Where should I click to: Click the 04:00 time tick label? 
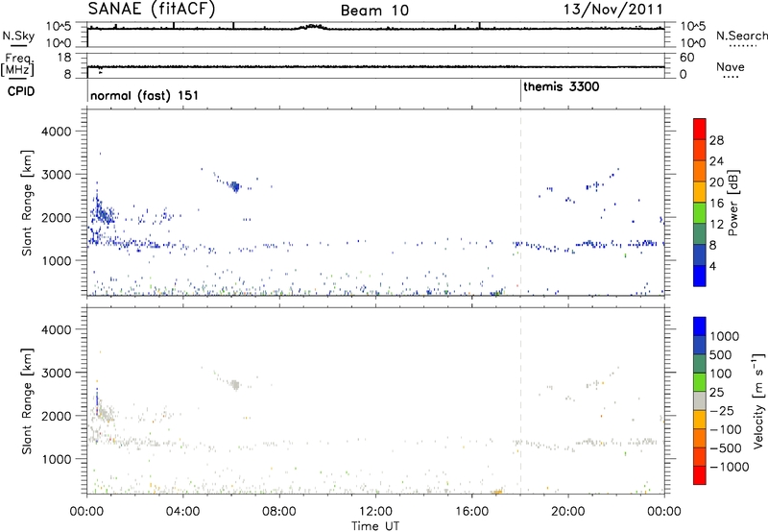(182, 512)
